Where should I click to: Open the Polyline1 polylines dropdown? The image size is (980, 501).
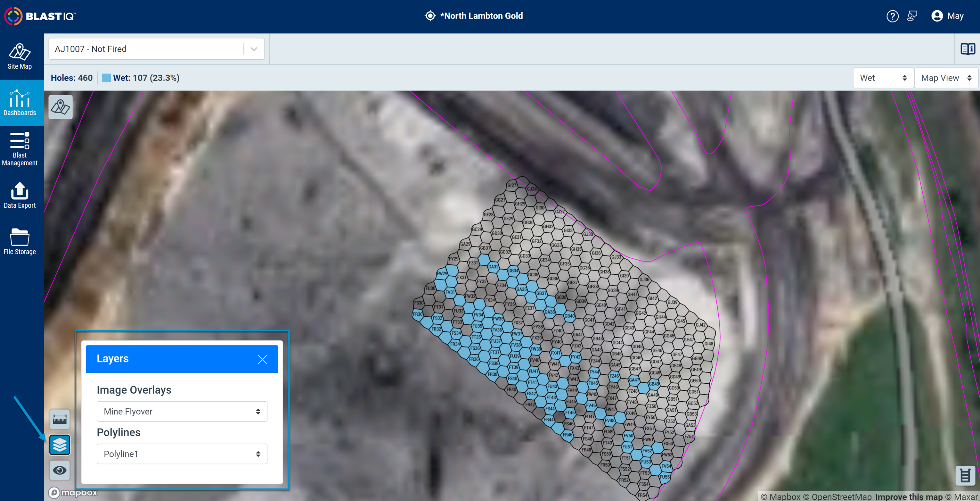point(182,454)
